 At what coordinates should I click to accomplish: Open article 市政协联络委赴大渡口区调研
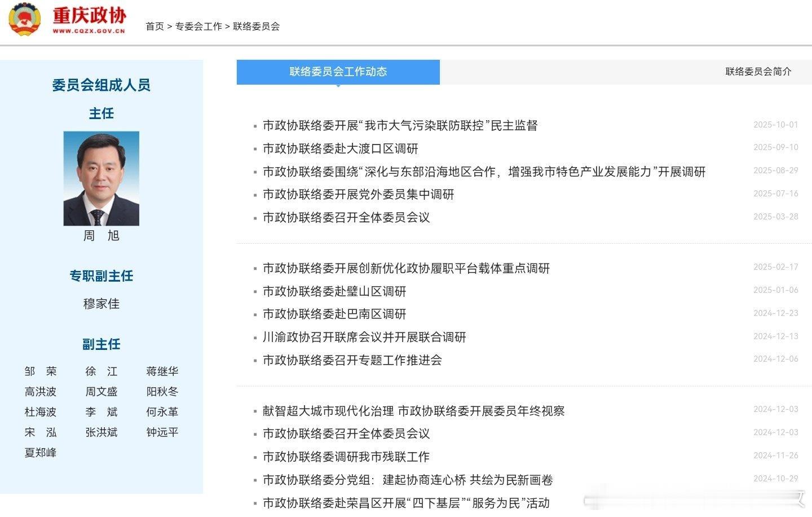click(x=341, y=148)
